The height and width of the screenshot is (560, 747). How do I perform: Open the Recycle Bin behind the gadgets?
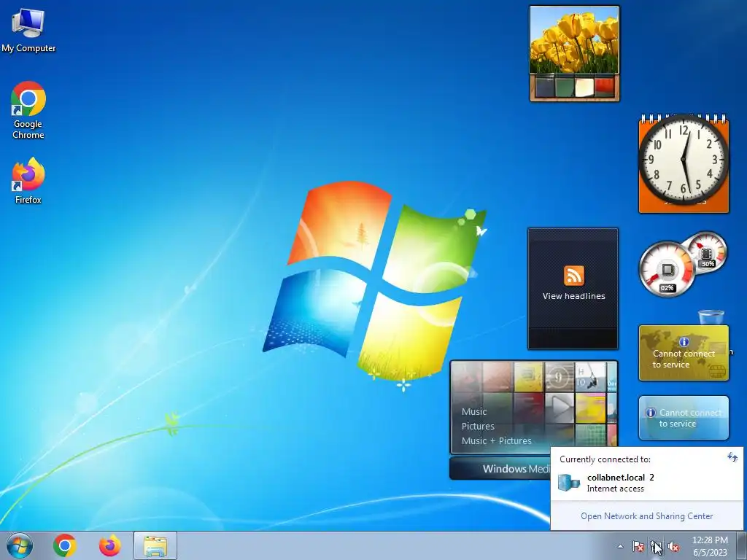click(x=711, y=318)
